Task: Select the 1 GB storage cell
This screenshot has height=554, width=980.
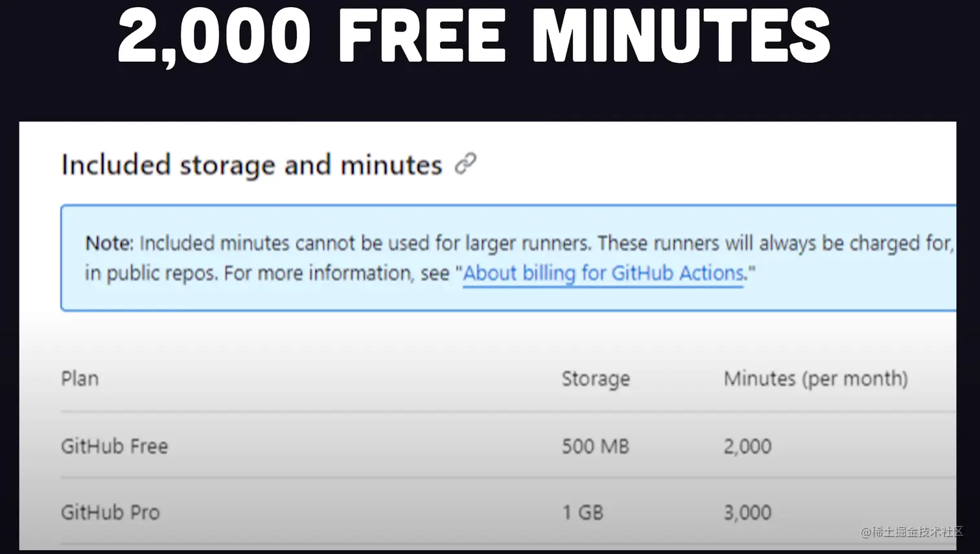Action: coord(582,512)
